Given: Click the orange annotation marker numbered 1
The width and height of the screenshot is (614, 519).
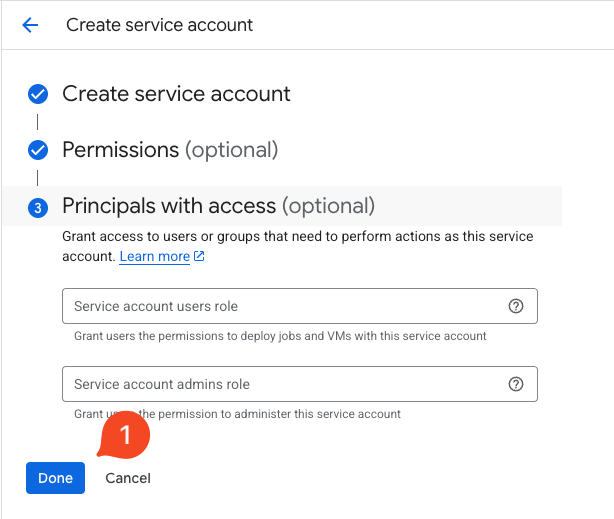Looking at the screenshot, I should click(x=124, y=436).
